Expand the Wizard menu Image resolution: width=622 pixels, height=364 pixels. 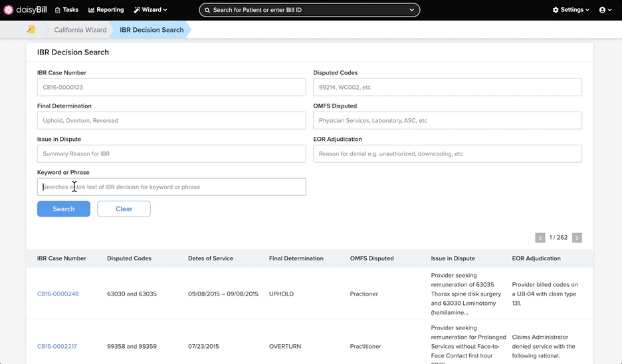click(150, 10)
